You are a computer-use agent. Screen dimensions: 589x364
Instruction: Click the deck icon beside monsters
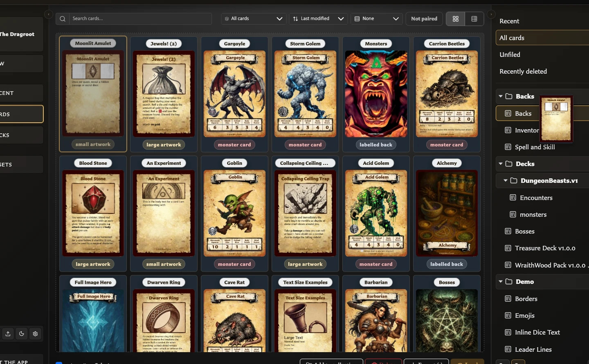tap(513, 214)
